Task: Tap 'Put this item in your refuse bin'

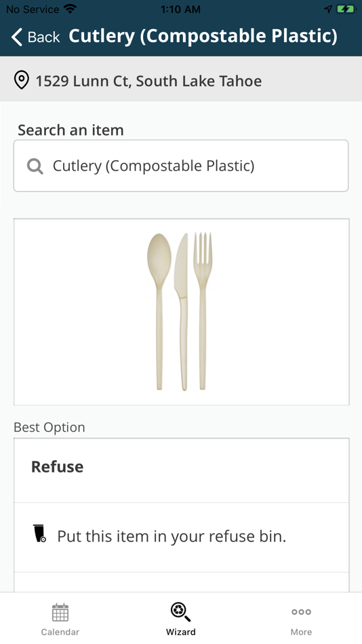Action: click(172, 536)
